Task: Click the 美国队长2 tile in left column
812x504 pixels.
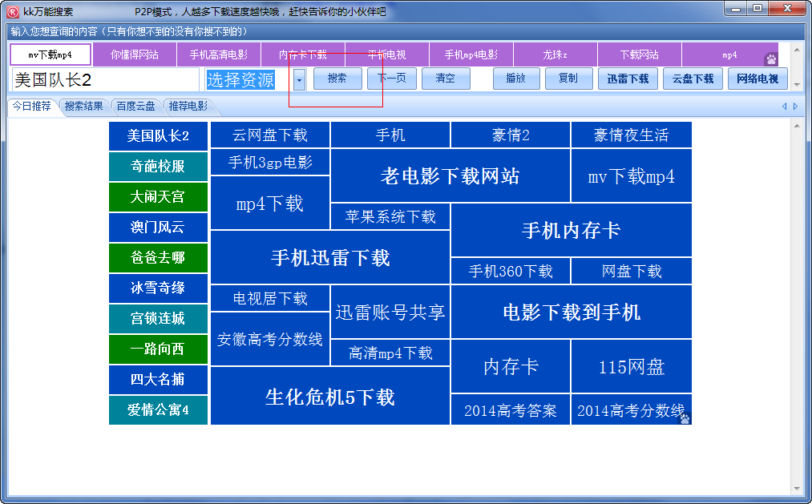Action: 158,136
